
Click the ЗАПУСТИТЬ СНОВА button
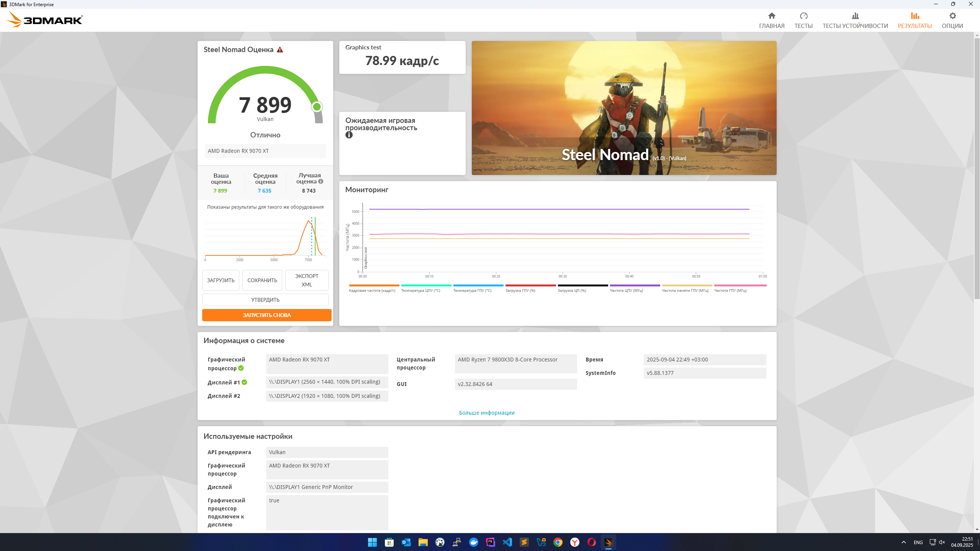tap(267, 315)
